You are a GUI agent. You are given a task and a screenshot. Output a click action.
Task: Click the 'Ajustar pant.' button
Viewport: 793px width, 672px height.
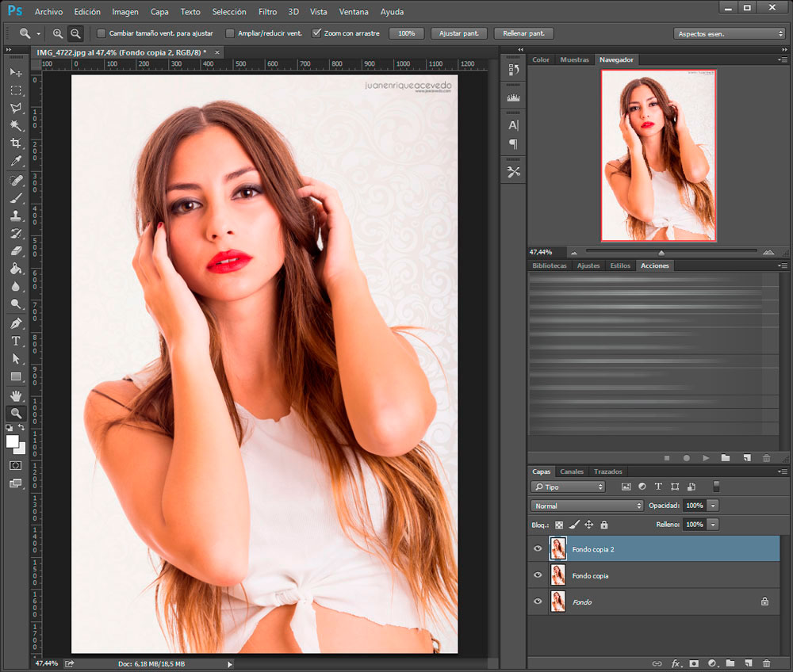click(x=458, y=34)
